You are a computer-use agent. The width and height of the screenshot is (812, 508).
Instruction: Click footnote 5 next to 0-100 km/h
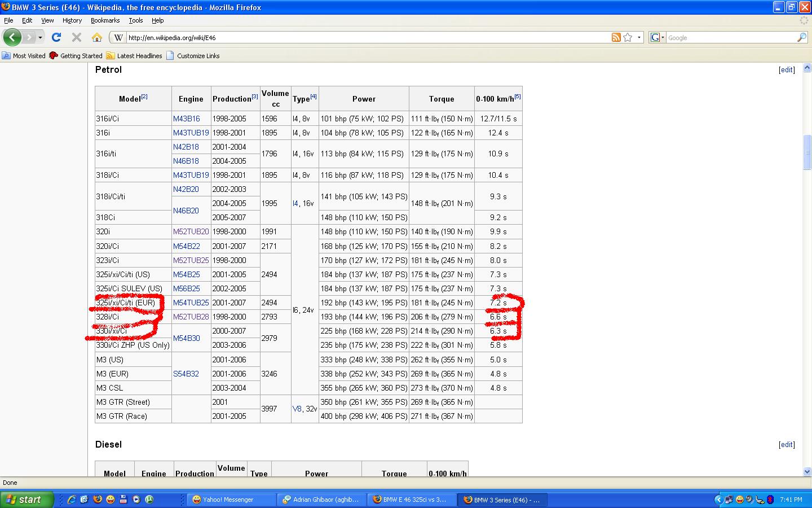click(x=518, y=97)
